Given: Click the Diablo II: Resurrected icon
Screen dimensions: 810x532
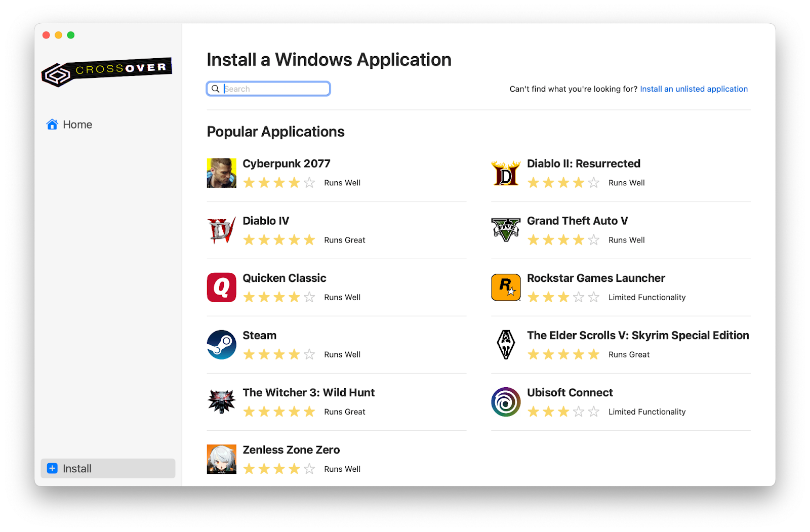Looking at the screenshot, I should click(x=505, y=173).
